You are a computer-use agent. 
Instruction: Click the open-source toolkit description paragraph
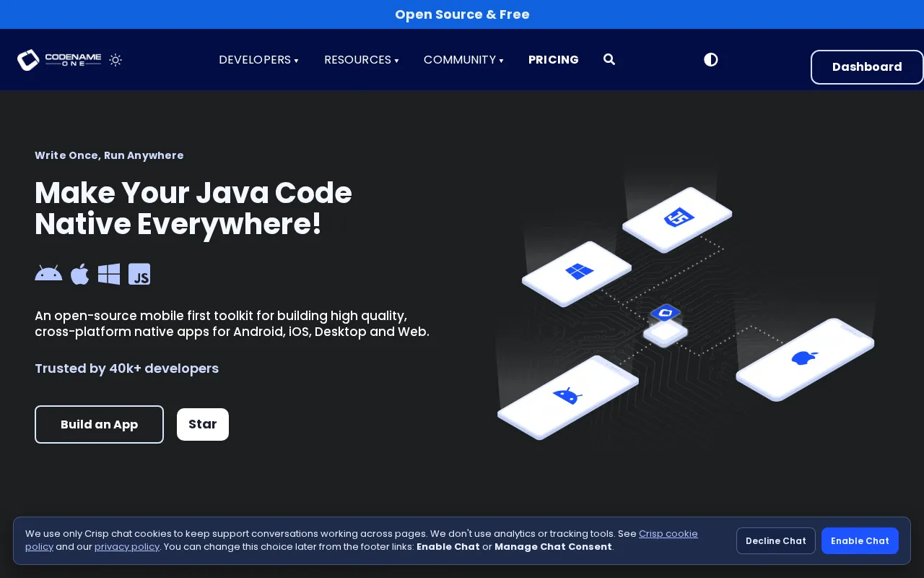232,324
